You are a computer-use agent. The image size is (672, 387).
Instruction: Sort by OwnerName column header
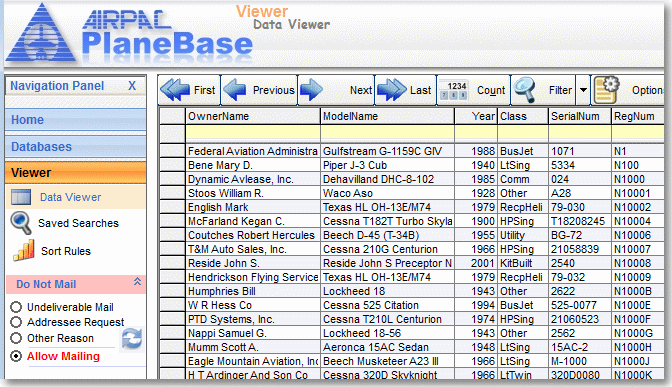[x=253, y=116]
